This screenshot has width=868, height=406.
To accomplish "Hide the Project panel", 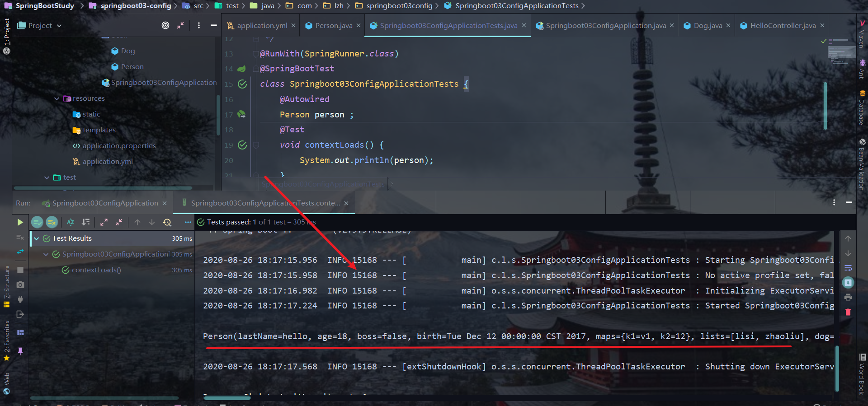I will tap(214, 26).
